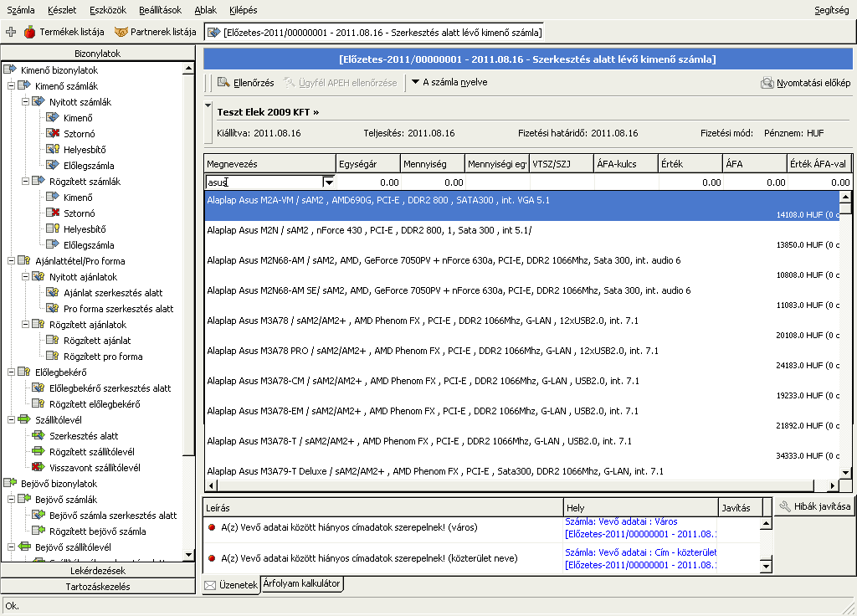857x616 pixels.
Task: Collapse the Kimenő számlák tree node
Action: coord(11,86)
